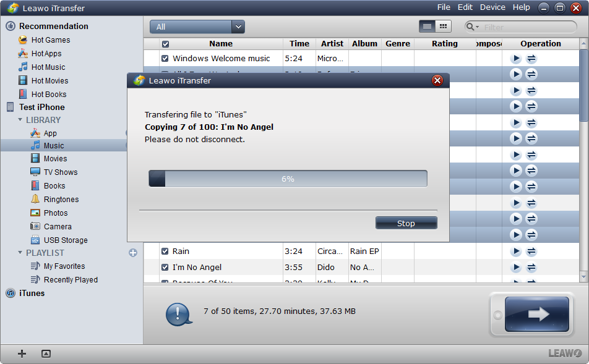Click the vertical scrollbar thumb of the list
This screenshot has height=364, width=589.
583,85
